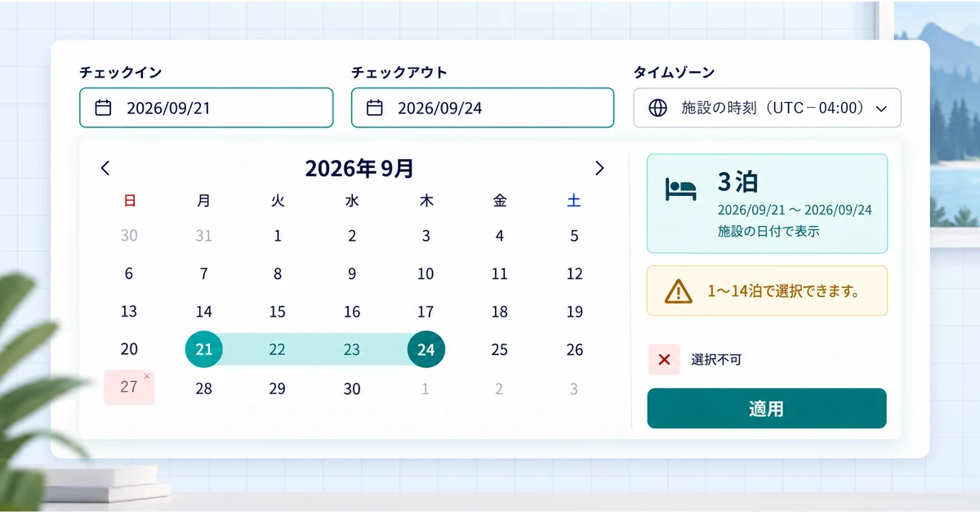Select date 23 in the selected range
This screenshot has height=514, width=980.
tap(352, 349)
